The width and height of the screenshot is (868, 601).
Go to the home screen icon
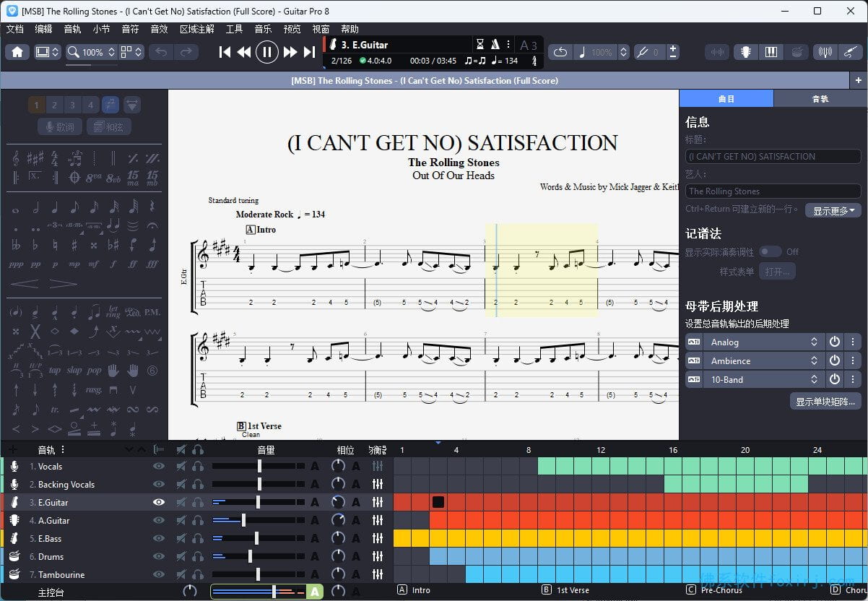coord(18,52)
